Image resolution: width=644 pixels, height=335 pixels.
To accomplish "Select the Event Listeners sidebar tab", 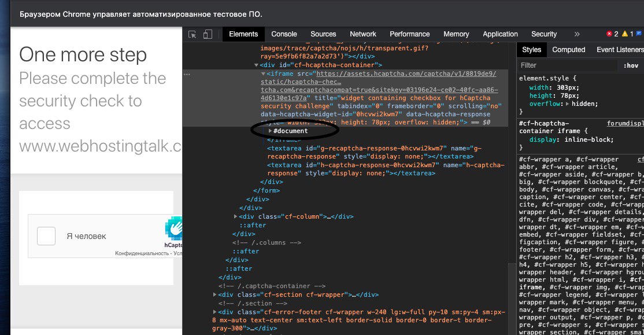I will click(620, 50).
